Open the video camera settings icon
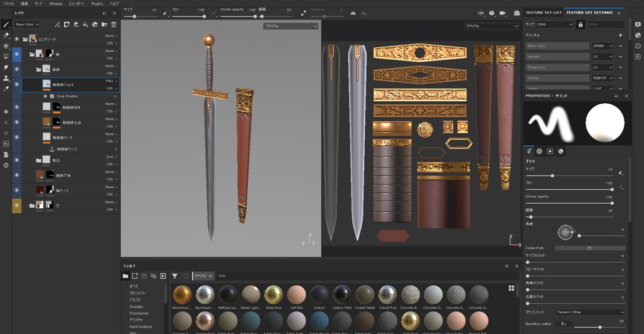 point(502,13)
